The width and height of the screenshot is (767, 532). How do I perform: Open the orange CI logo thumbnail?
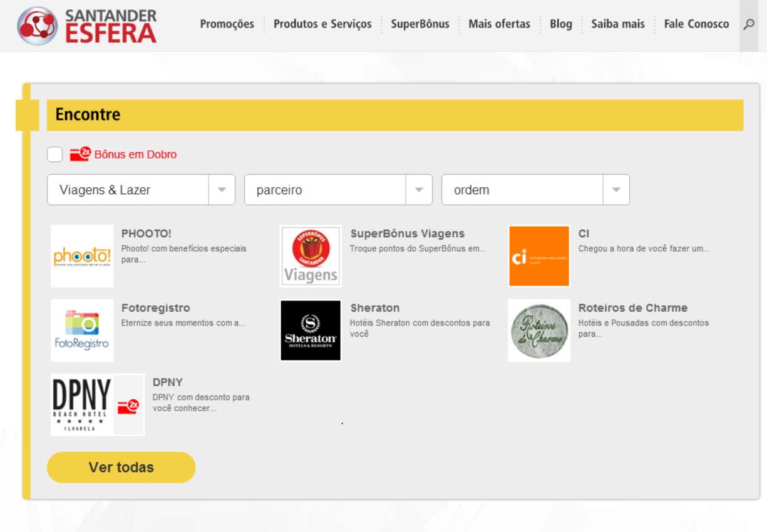(x=539, y=256)
